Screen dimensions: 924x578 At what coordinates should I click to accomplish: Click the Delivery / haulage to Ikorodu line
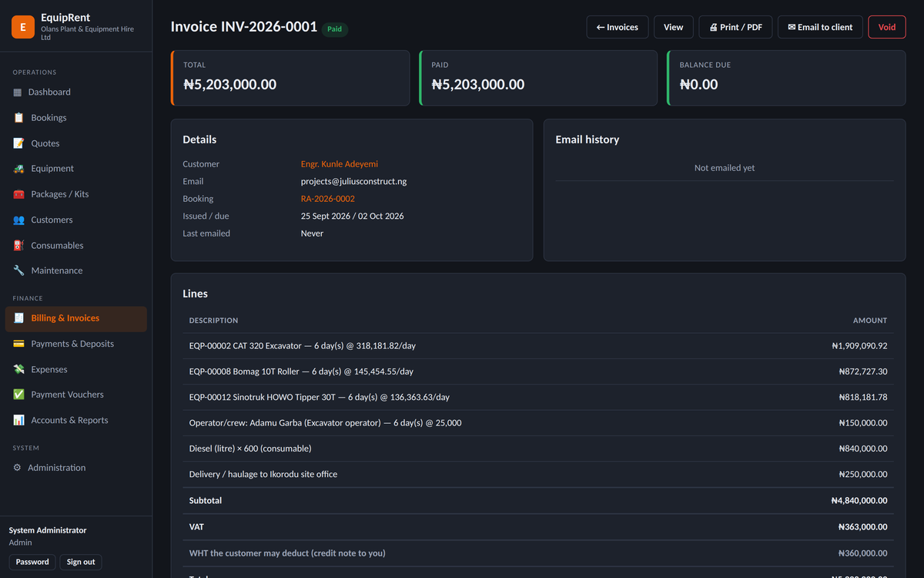[538, 474]
